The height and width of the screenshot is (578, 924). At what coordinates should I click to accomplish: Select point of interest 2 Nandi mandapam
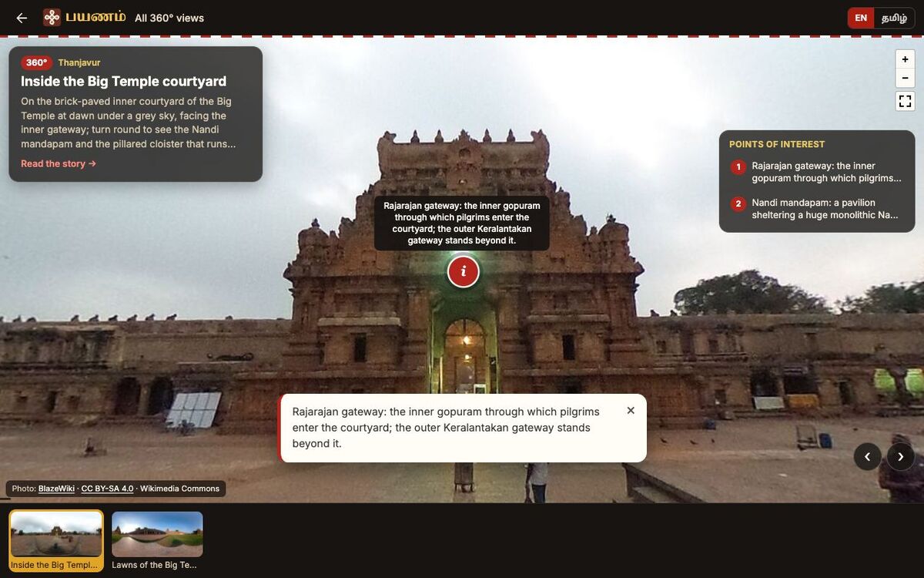click(x=817, y=209)
